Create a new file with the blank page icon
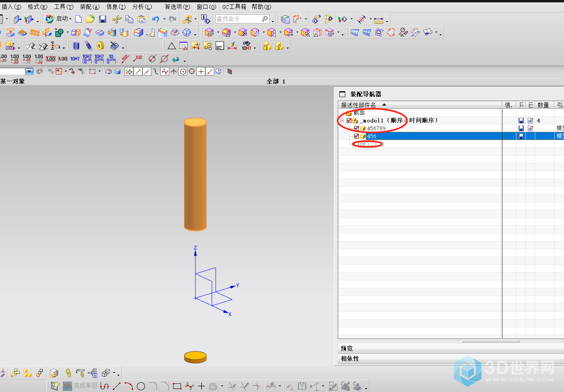 tap(78, 19)
